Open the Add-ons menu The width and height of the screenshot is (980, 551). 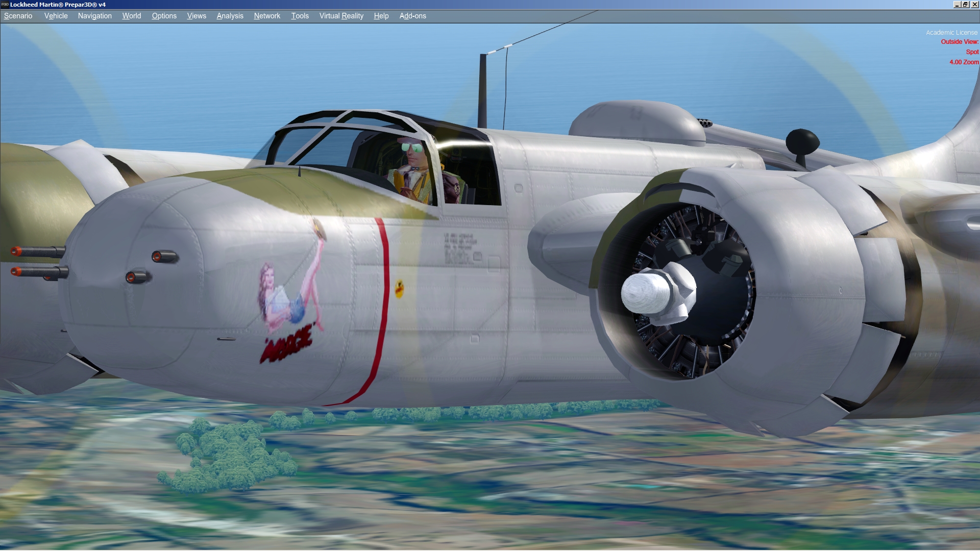click(412, 16)
